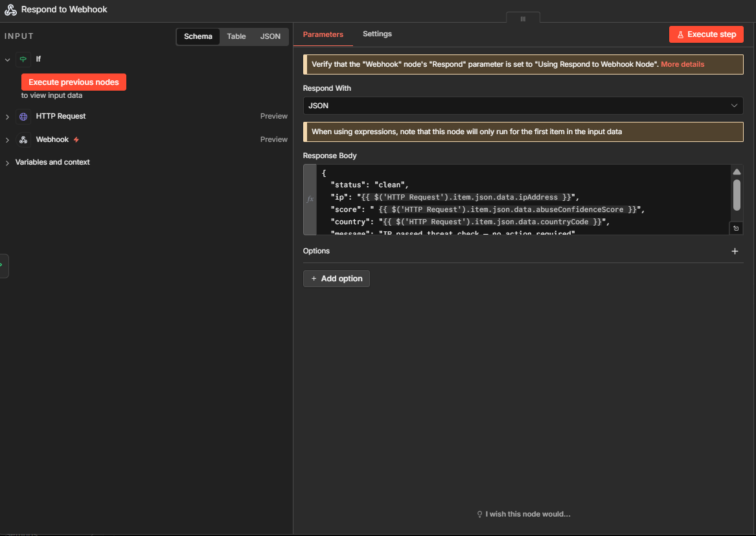
Task: Switch to Table view
Action: [236, 37]
